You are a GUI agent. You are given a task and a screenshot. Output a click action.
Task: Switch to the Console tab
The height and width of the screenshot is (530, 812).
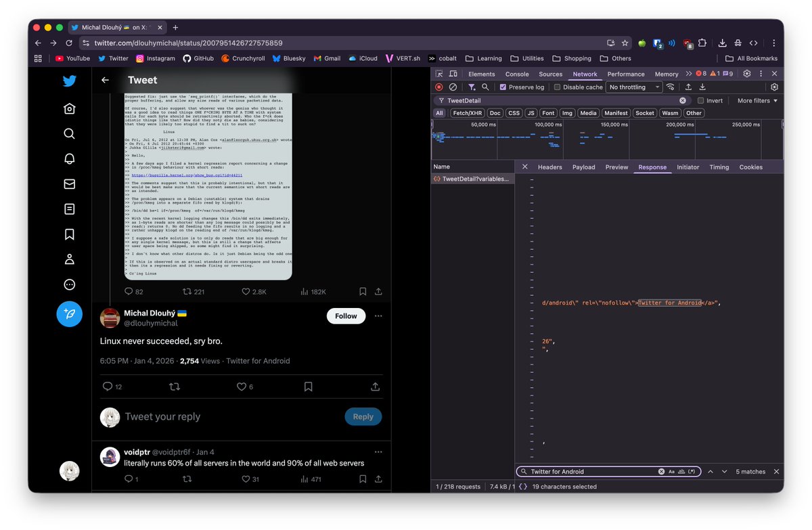[x=517, y=74]
